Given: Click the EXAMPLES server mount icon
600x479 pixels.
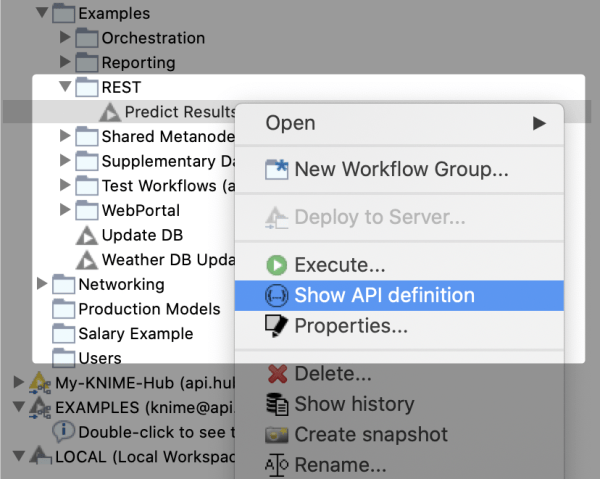Looking at the screenshot, I should 40,407.
